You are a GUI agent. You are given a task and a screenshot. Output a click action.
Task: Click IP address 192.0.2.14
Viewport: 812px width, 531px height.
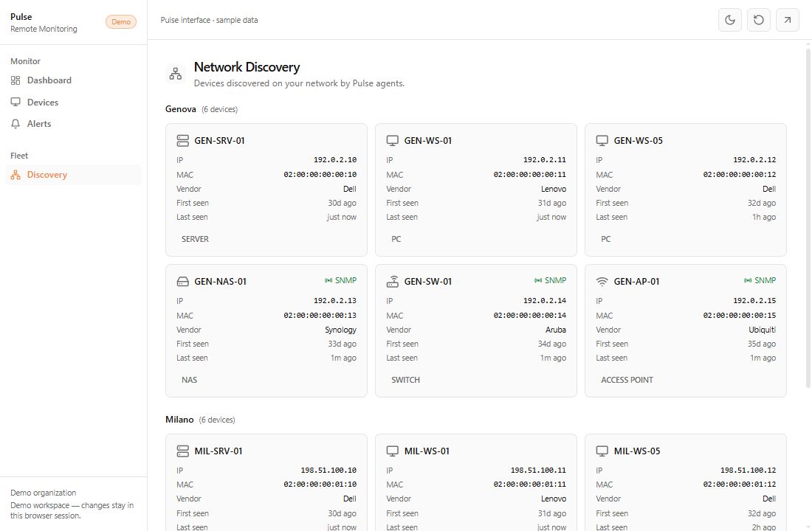545,301
